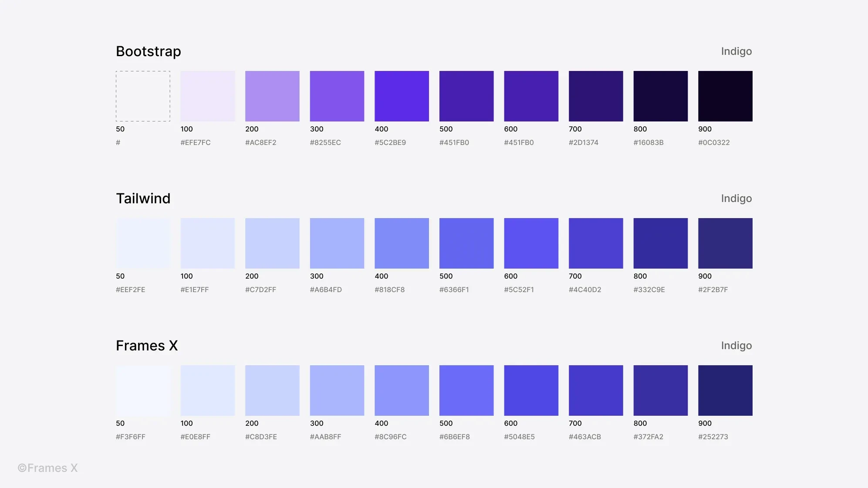Click the Tailwind 600 swatch #5C52F1

(x=531, y=243)
